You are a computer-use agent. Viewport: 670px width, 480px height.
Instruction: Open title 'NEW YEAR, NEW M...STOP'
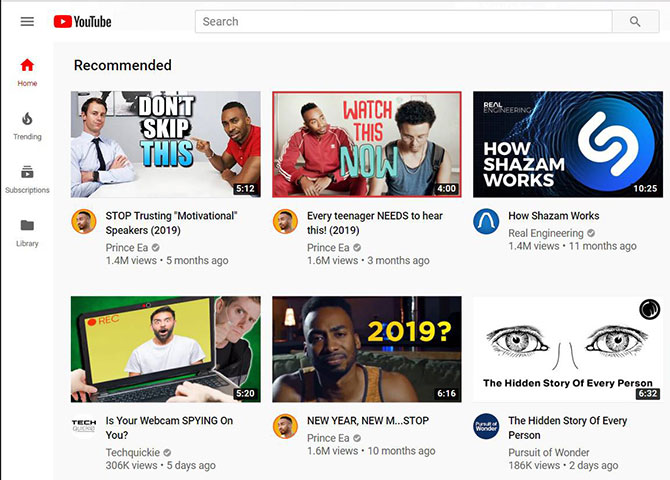[x=368, y=421]
